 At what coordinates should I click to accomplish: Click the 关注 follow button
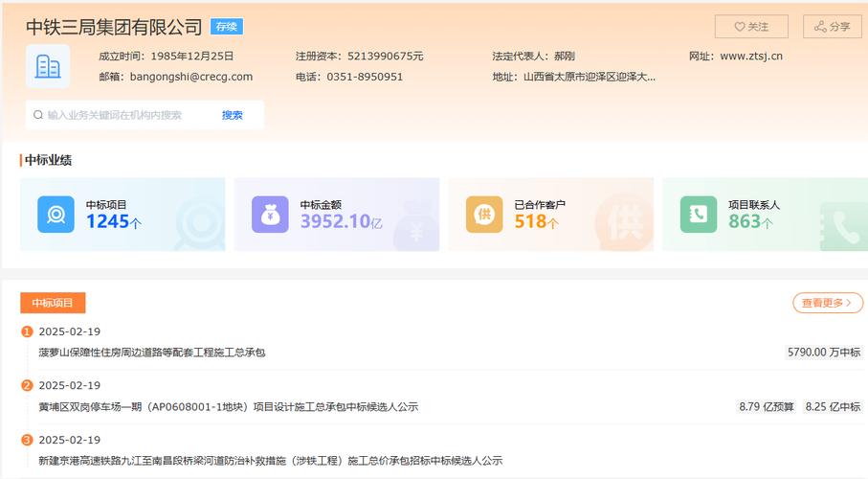coord(751,27)
